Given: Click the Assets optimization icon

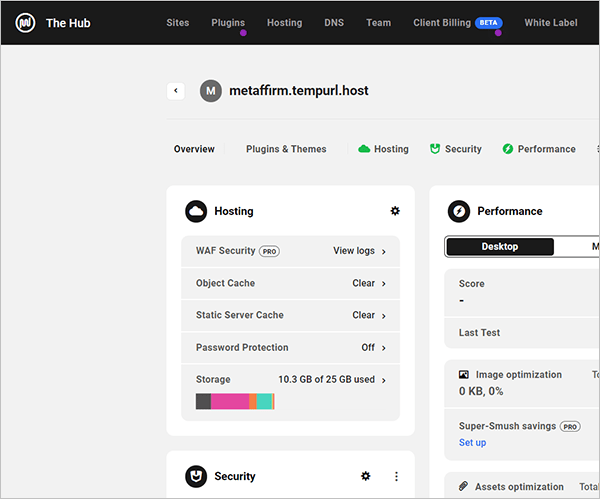Looking at the screenshot, I should pos(463,486).
